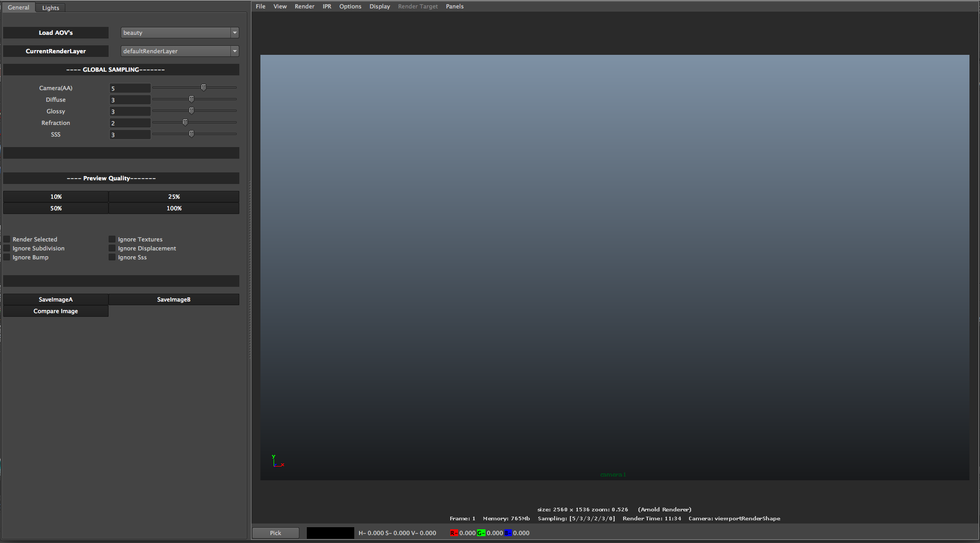
Task: Enable the Render Selected checkbox
Action: [7, 239]
